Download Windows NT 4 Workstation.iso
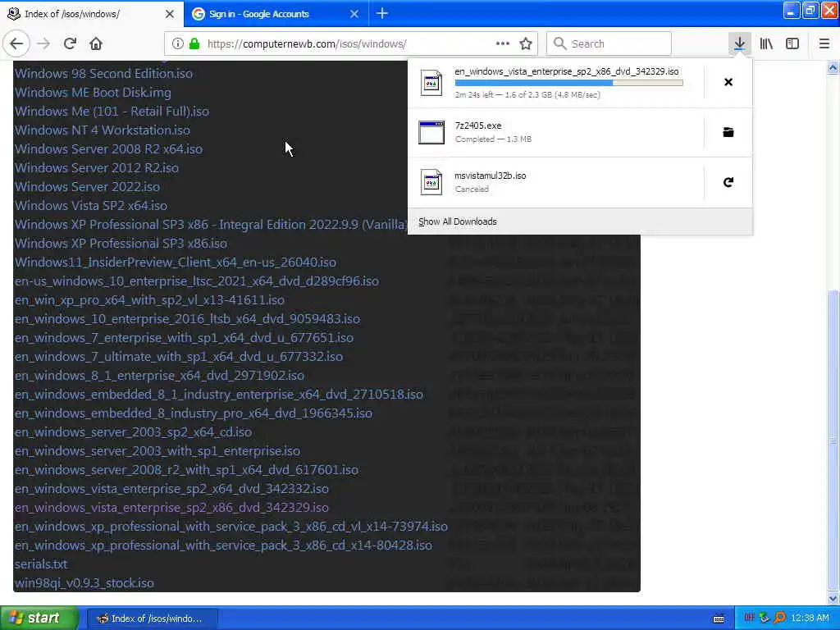 [x=103, y=130]
